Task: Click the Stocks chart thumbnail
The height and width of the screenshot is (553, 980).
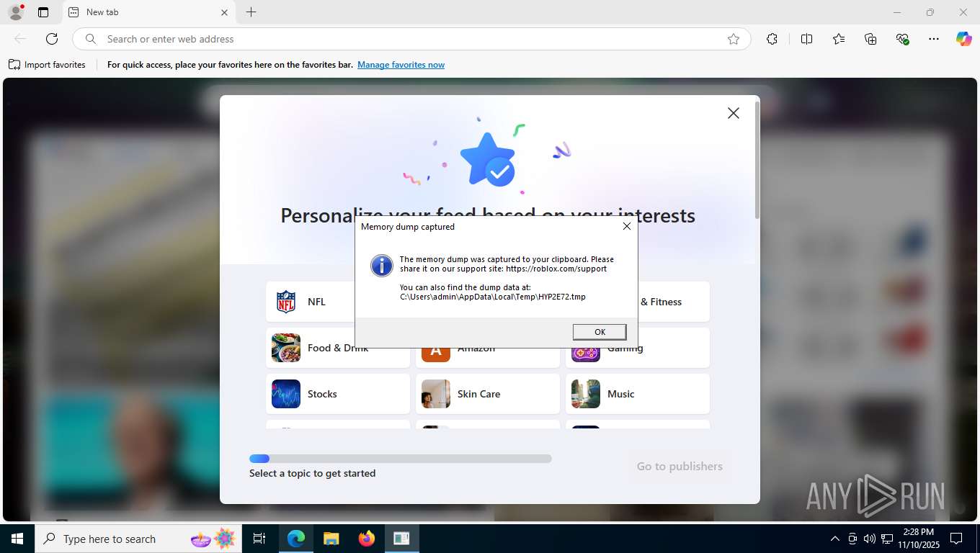Action: tap(286, 394)
